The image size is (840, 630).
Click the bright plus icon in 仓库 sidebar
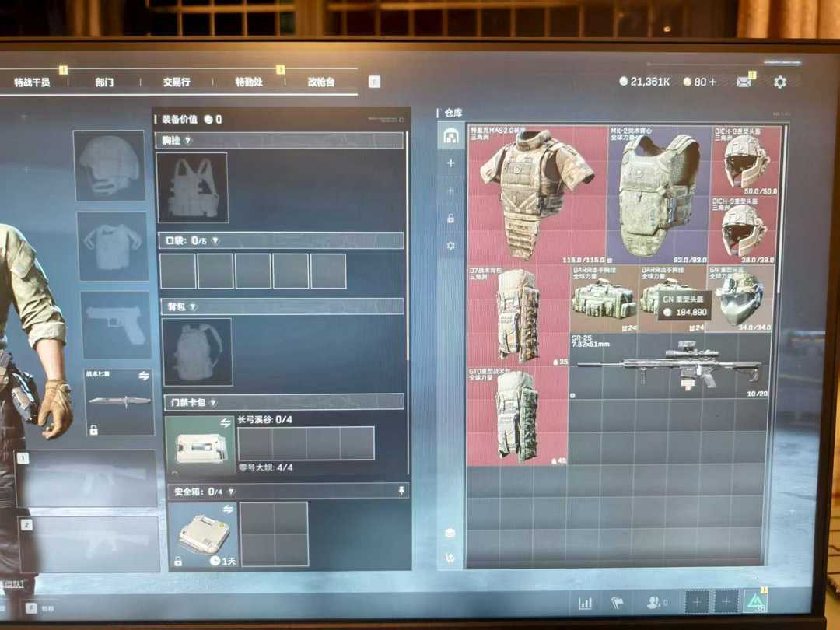click(451, 163)
